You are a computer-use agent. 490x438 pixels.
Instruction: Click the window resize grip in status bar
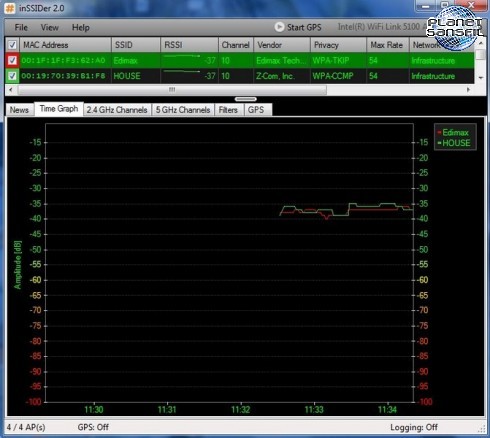tap(482, 429)
